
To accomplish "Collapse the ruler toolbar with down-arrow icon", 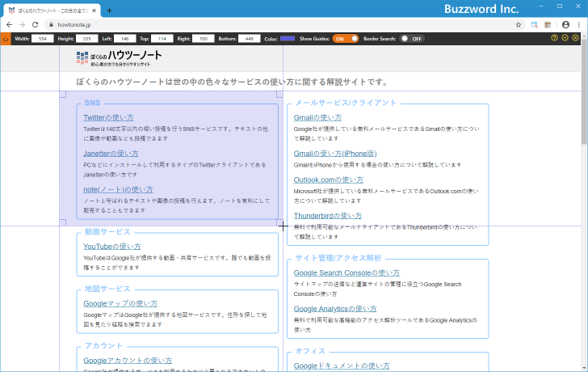I will coord(565,38).
